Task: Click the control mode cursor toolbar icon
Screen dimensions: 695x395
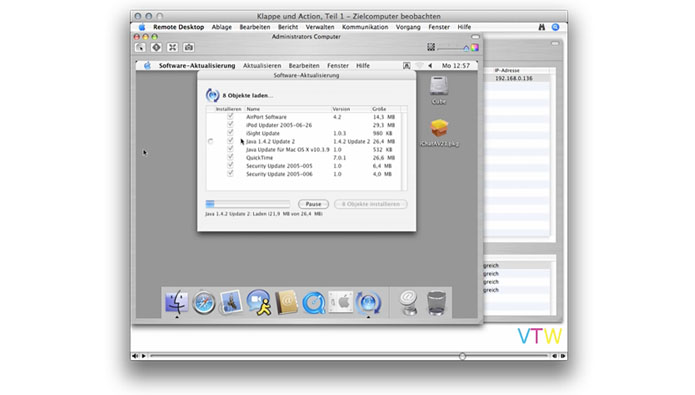Action: (140, 47)
